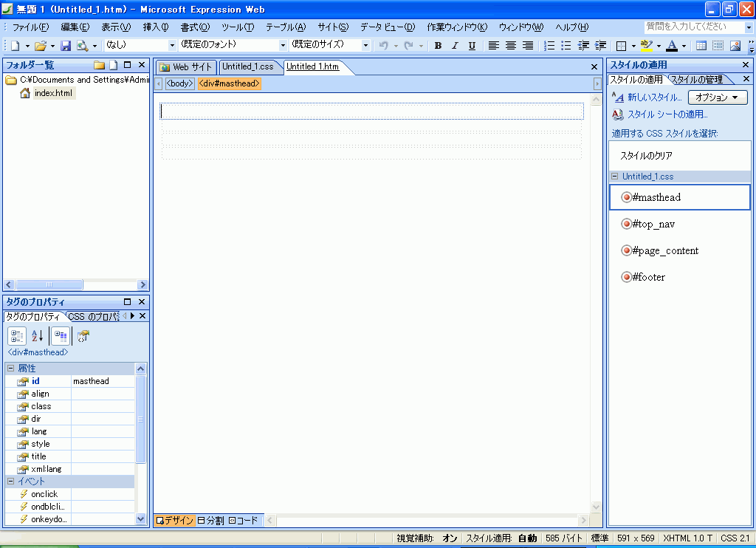Select the <body> tag in quick tag selector

click(x=179, y=83)
